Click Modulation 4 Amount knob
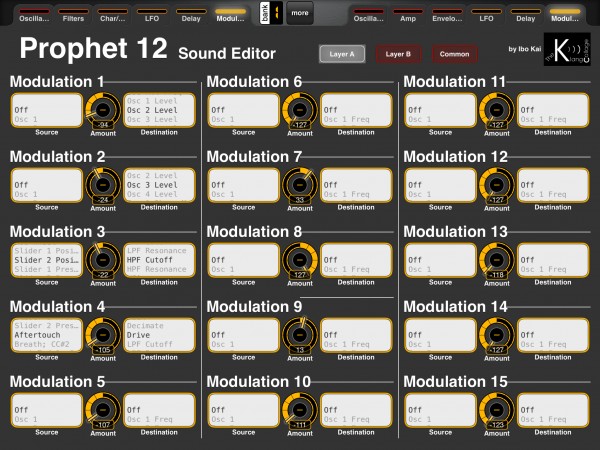600x450 pixels. (x=103, y=335)
